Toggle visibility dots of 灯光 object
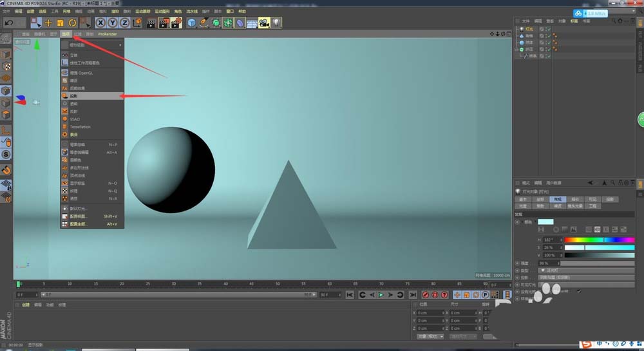 tap(545, 29)
